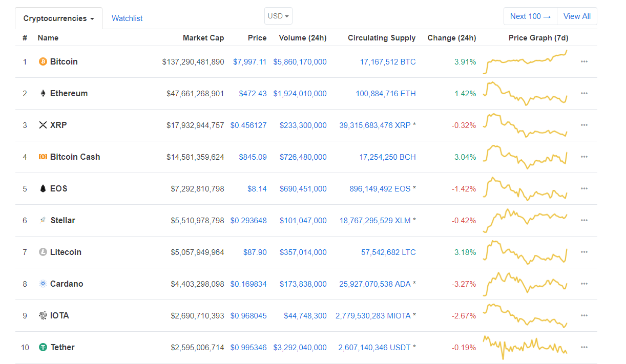Click the Ethereum diamond logo icon

tap(43, 93)
